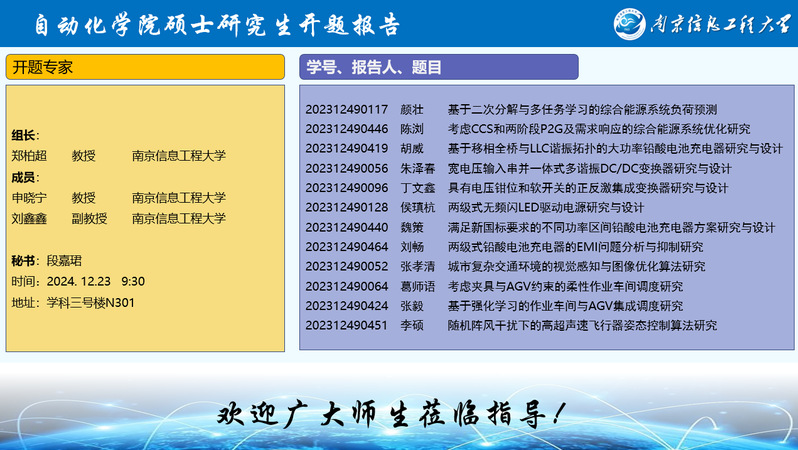The image size is (798, 450).
Task: Click member name 申晓宁
Action: click(x=29, y=198)
